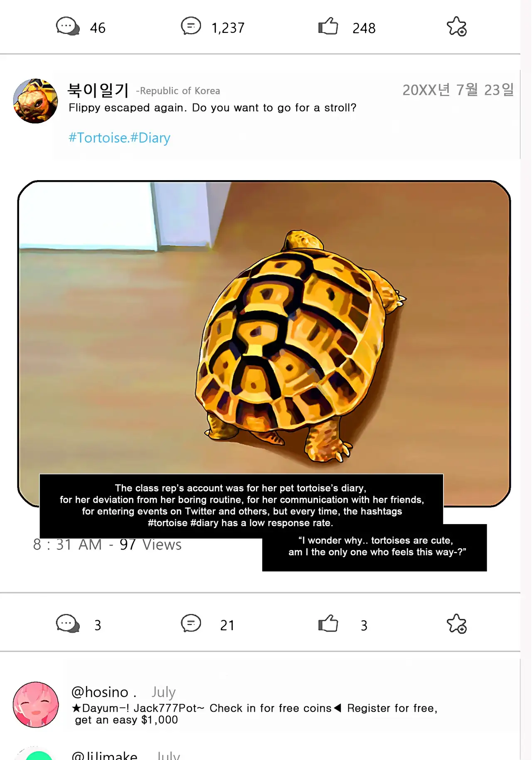Like the top post with 248 thumbs-up

click(328, 27)
